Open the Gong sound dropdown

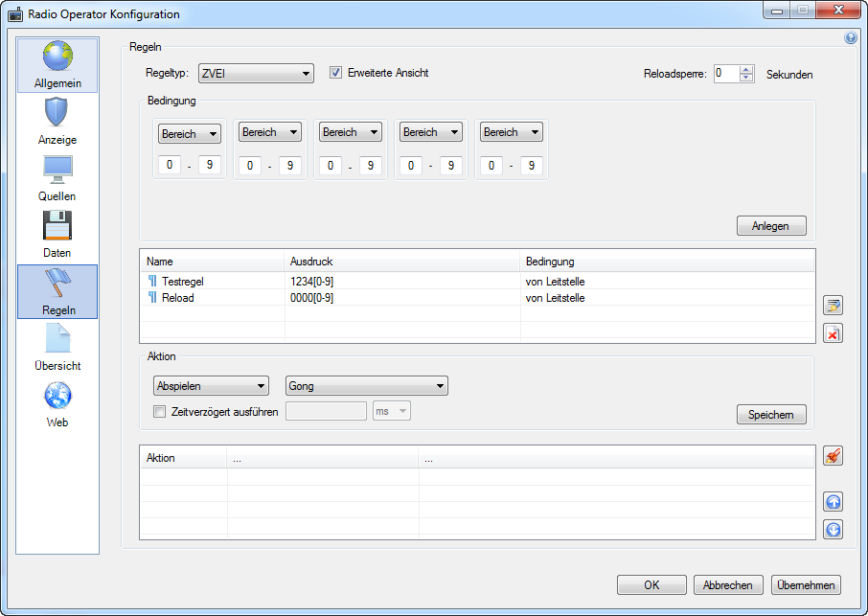point(367,386)
